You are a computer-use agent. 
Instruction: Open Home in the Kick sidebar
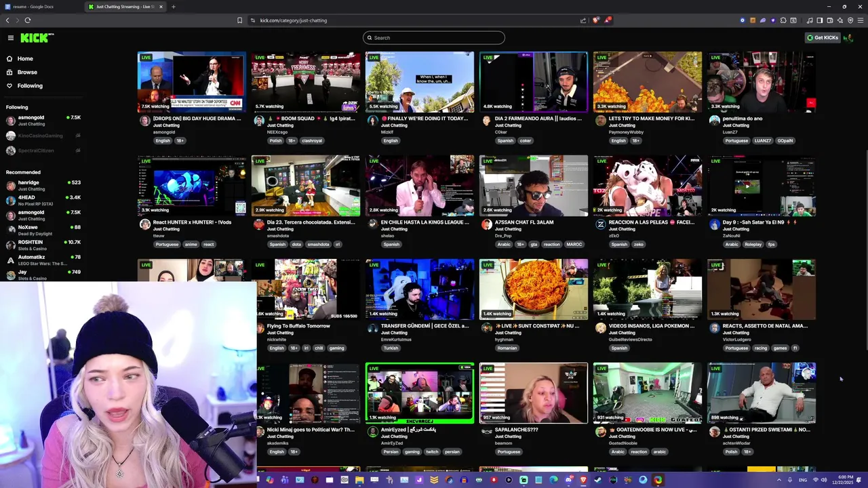click(x=25, y=59)
